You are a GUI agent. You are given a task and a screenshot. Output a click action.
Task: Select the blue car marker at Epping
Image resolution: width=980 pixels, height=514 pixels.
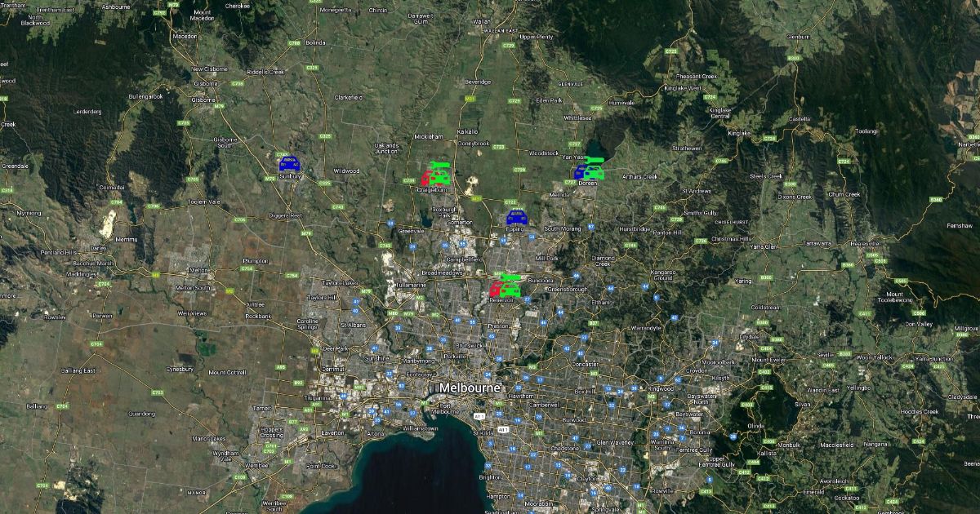pyautogui.click(x=516, y=217)
